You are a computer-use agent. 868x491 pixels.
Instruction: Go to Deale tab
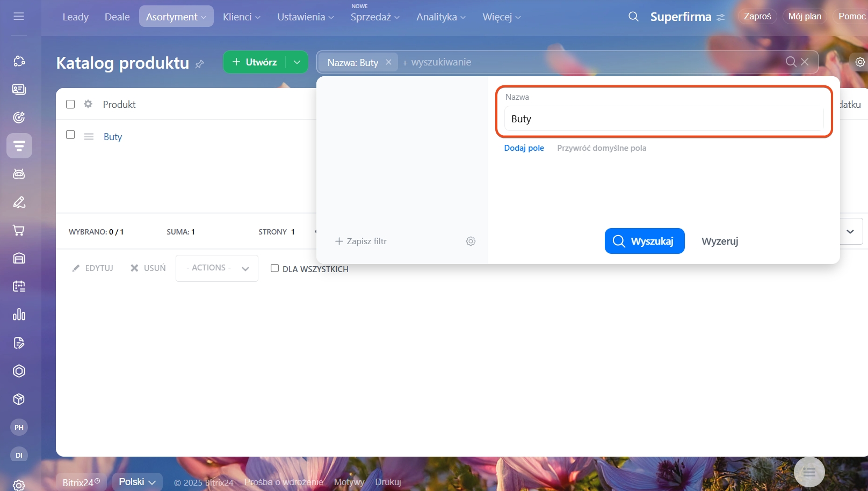[117, 17]
